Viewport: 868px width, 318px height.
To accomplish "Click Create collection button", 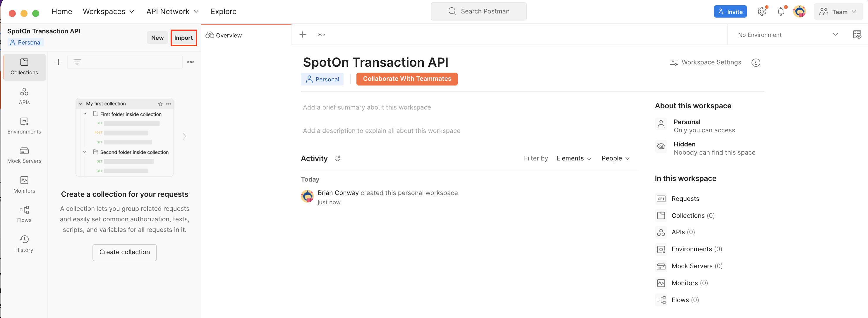I will pos(125,252).
